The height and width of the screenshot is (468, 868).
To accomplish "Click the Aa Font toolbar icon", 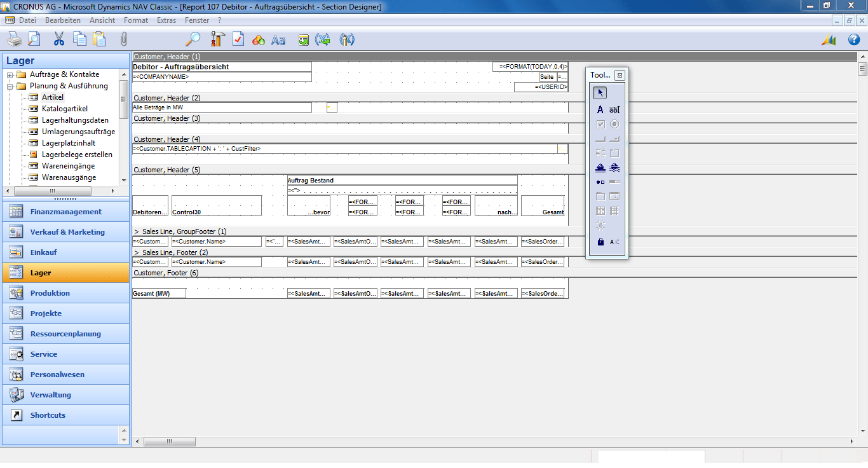I will tap(278, 40).
